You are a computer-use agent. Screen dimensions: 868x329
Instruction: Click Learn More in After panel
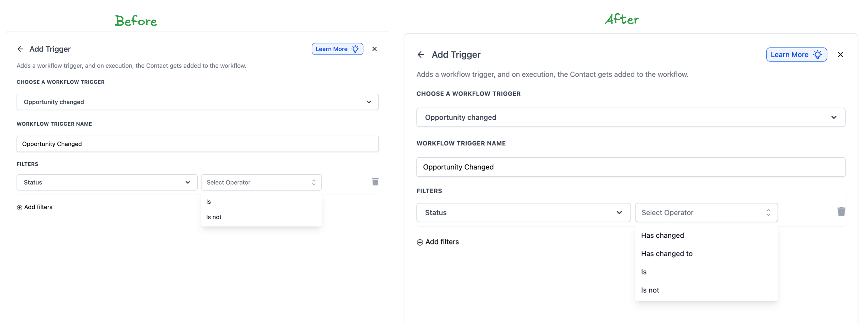click(x=796, y=55)
